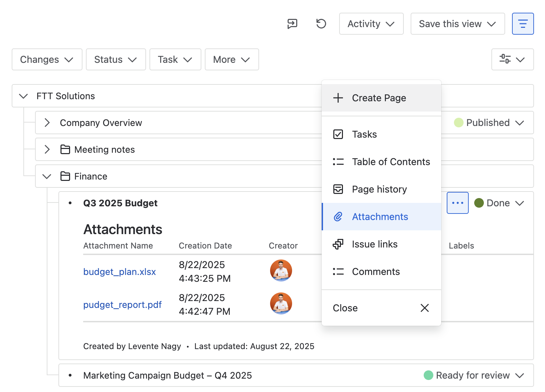Toggle the blue filter lines button
Screen dimensions: 545x392
coord(523,24)
